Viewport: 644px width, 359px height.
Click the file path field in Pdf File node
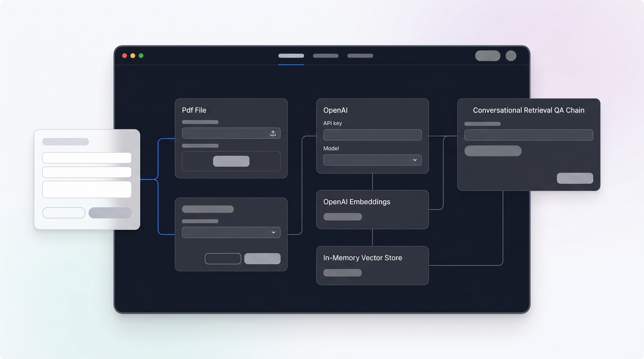231,133
